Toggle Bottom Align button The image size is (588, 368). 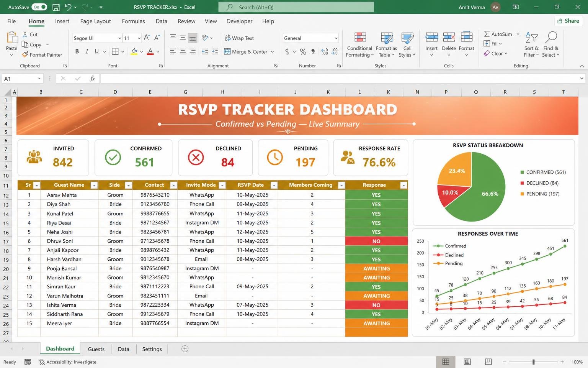[193, 38]
